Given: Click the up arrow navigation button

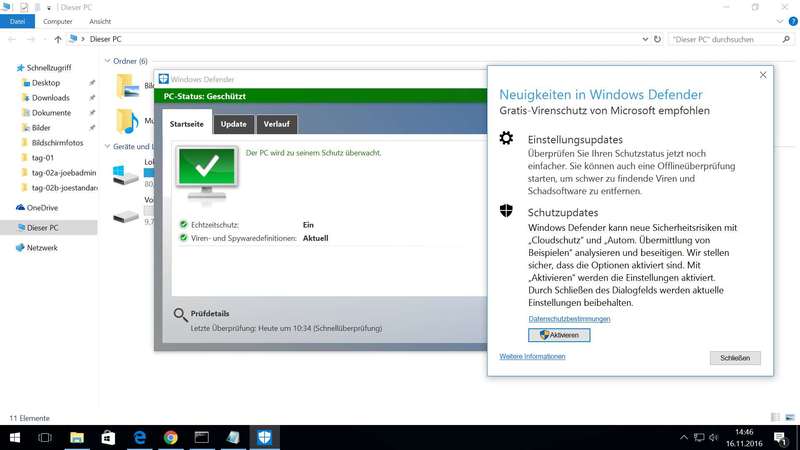Looking at the screenshot, I should click(58, 39).
